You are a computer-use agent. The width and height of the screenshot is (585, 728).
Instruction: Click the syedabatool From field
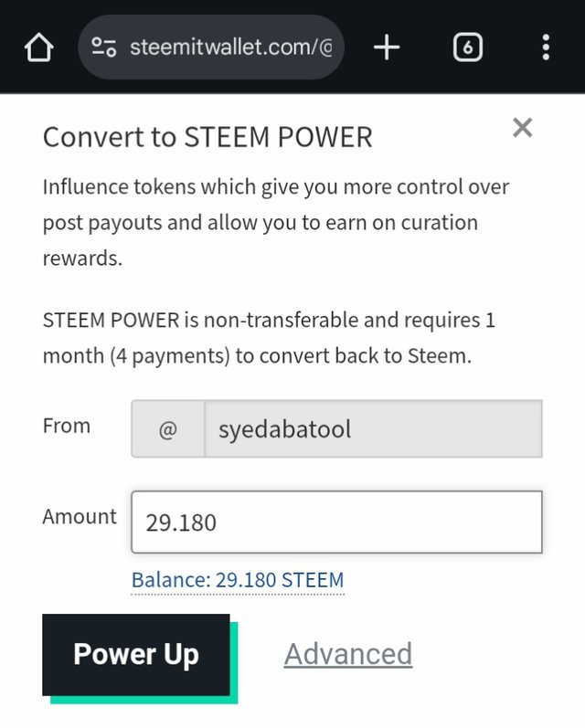point(373,429)
